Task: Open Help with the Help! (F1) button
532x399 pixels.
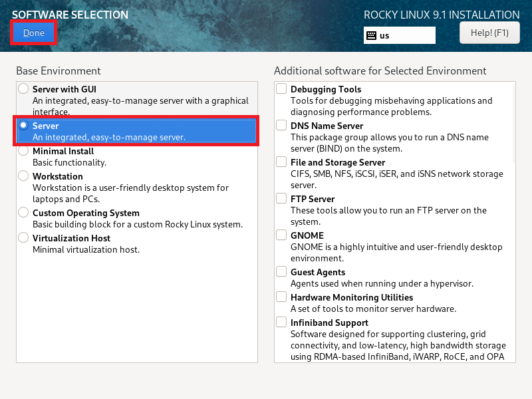Action: [489, 33]
